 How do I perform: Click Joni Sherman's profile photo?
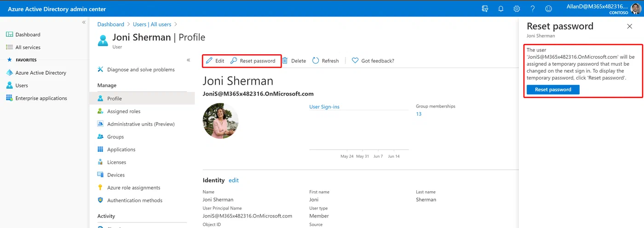pos(220,121)
